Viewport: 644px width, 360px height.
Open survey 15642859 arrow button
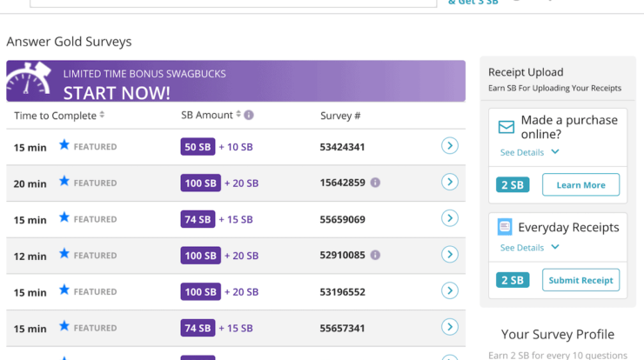point(450,182)
